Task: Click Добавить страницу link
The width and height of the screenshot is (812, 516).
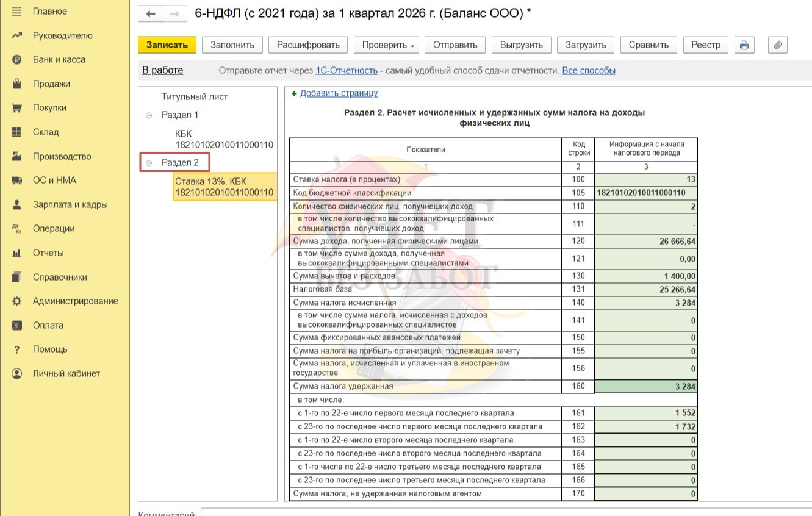Action: pos(339,93)
